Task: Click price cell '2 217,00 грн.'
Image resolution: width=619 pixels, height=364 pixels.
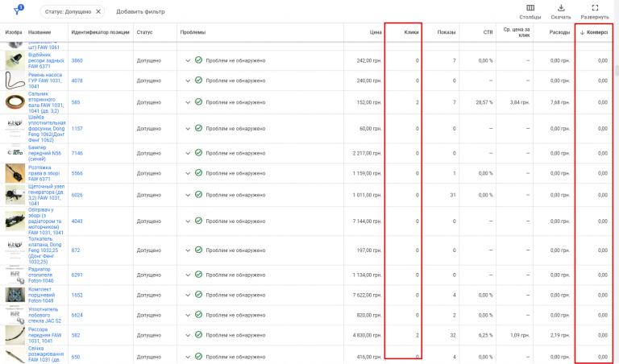Action: 368,153
